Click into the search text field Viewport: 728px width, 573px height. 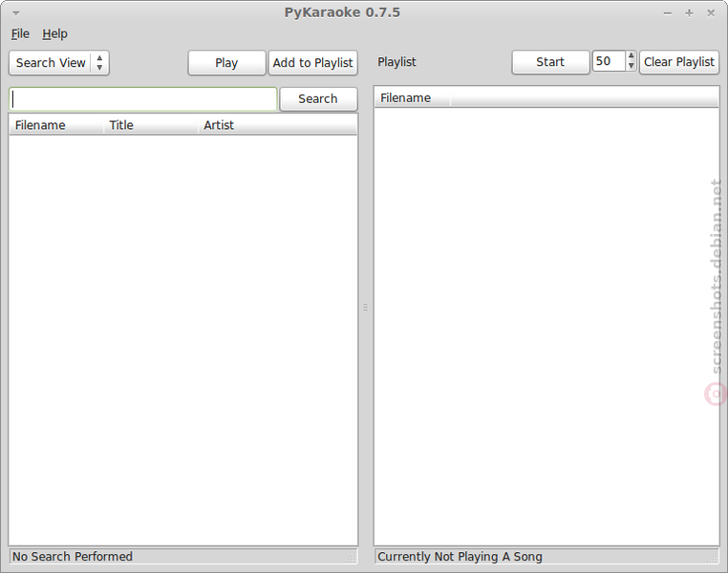pos(143,98)
